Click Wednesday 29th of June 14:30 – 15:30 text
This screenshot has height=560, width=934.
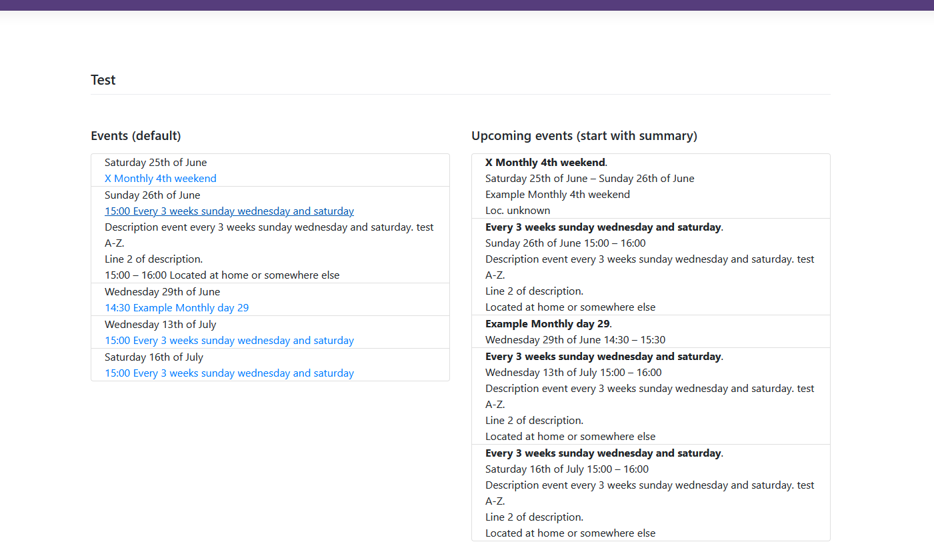pos(575,340)
